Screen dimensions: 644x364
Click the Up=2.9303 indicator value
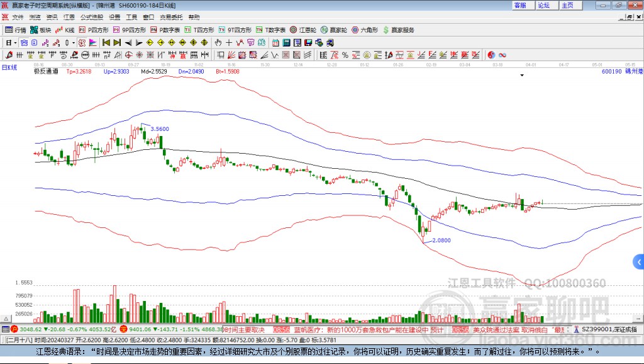116,72
